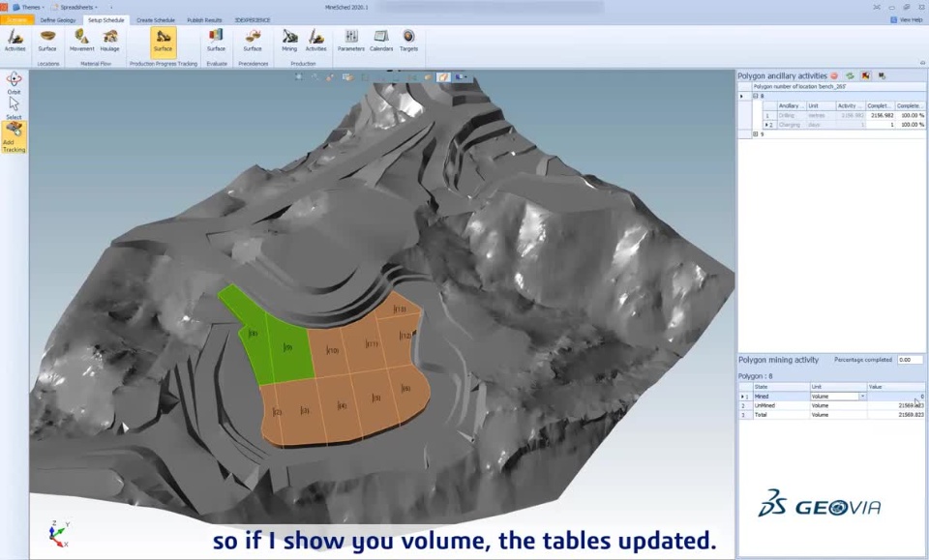Switch to the Scenario tab
This screenshot has height=560, width=929.
click(16, 20)
